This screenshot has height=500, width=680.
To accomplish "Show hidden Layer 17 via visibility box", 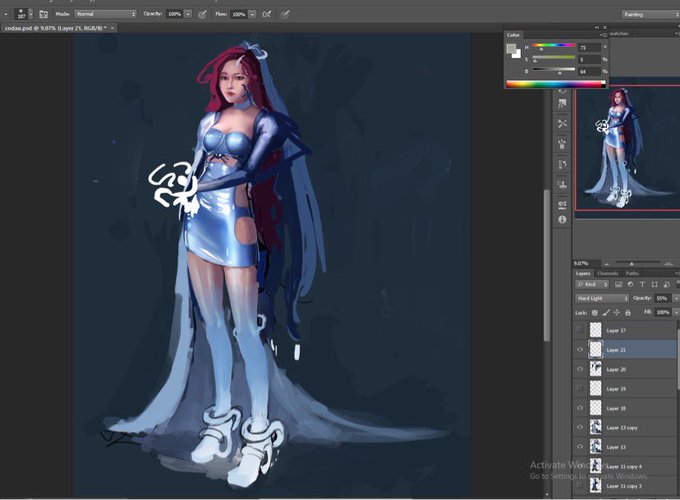I will pos(580,330).
